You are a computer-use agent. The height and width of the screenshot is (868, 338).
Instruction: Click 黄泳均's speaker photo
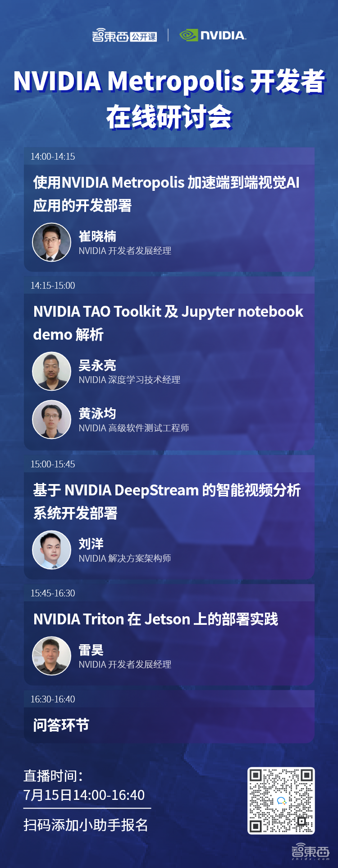click(52, 420)
